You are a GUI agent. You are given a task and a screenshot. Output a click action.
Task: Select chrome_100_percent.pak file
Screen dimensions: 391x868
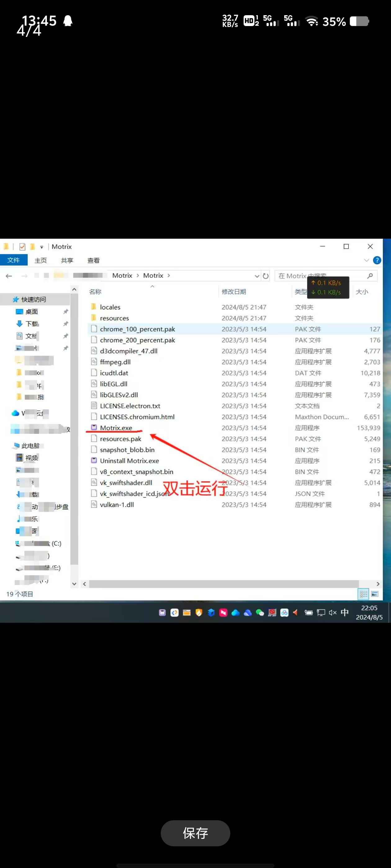[137, 329]
